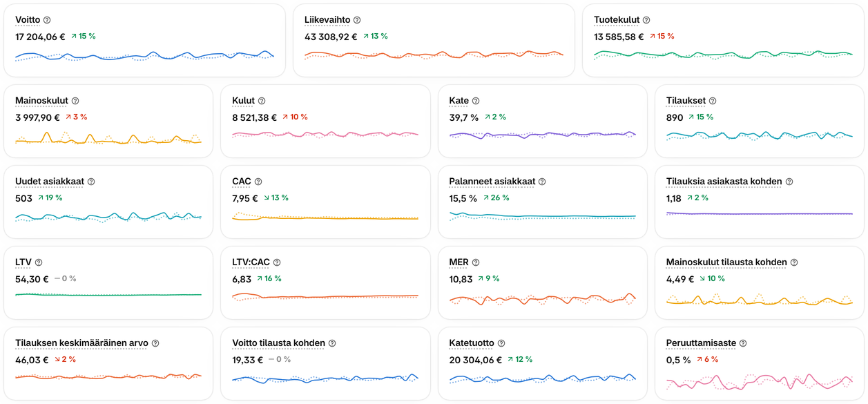
Task: Show info tooltip for Tuotekulut
Action: click(646, 20)
